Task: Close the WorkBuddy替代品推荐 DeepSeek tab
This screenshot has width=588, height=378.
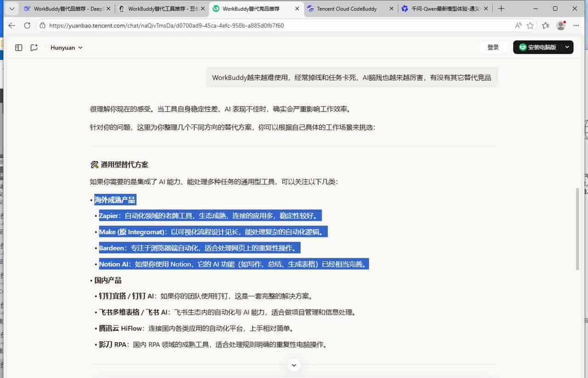Action: (x=108, y=9)
